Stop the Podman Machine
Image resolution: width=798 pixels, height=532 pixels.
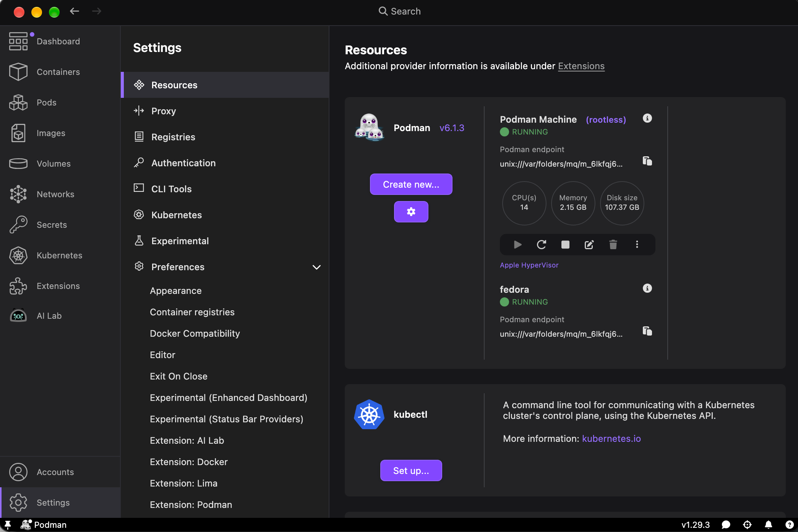(565, 245)
